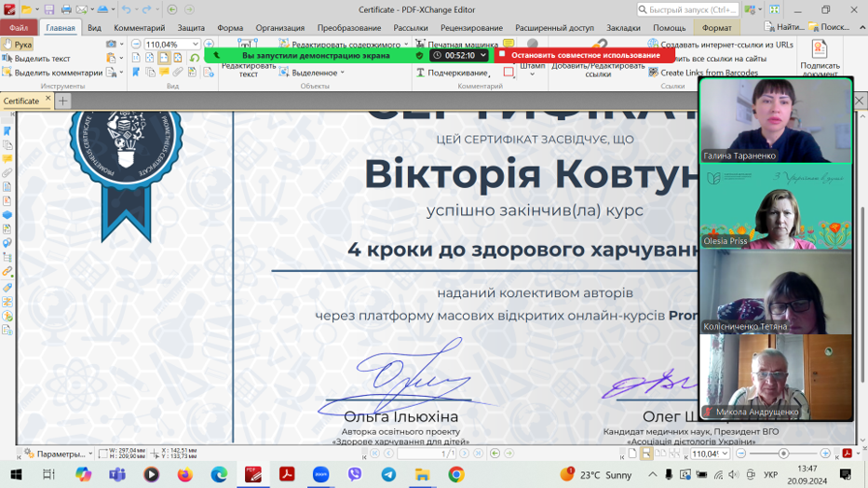Open the new document tab plus button
Image resolution: width=868 pixels, height=488 pixels.
[x=63, y=101]
